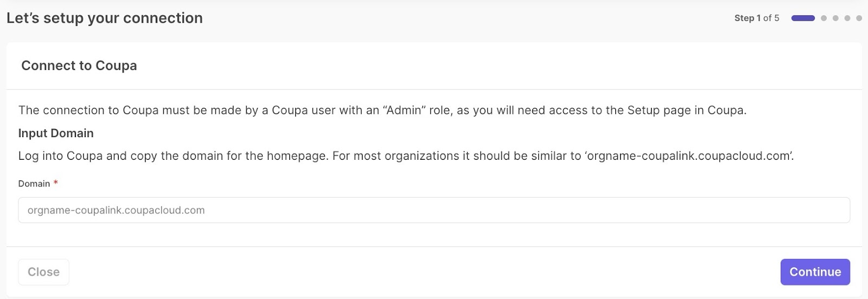Click the example domain in the instructions
The image size is (868, 299).
(689, 156)
